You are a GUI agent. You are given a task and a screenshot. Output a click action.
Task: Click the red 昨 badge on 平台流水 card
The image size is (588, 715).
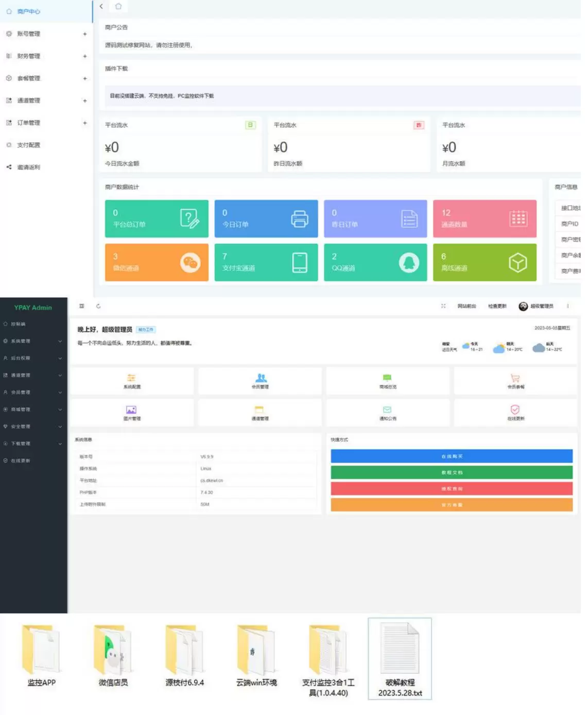pyautogui.click(x=419, y=125)
